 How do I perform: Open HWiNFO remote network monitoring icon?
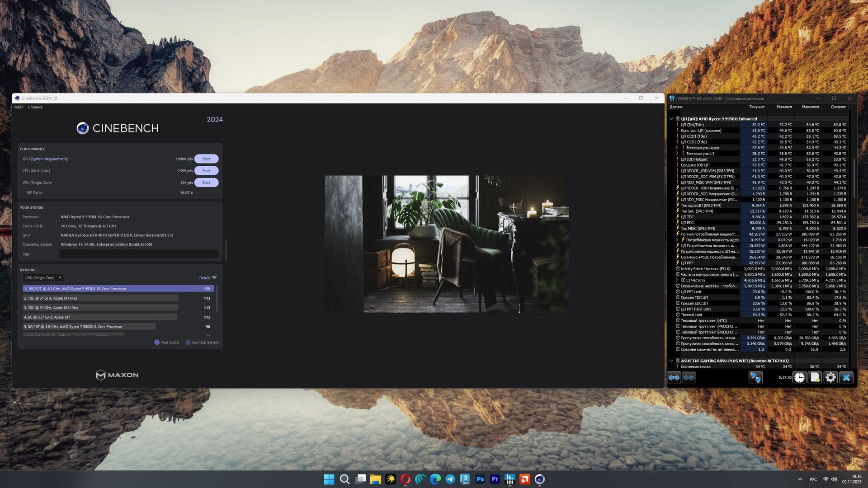tap(755, 377)
